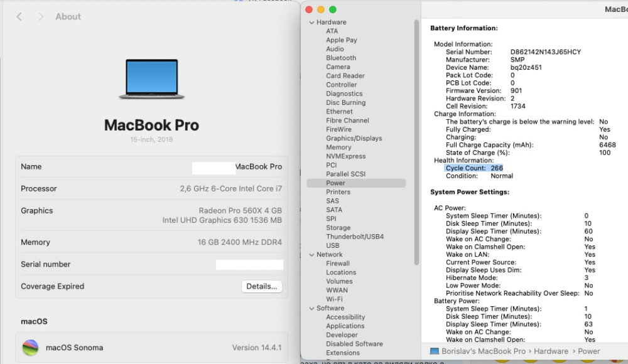This screenshot has width=628, height=364.
Task: Open the Bluetooth hardware entry
Action: 341,58
